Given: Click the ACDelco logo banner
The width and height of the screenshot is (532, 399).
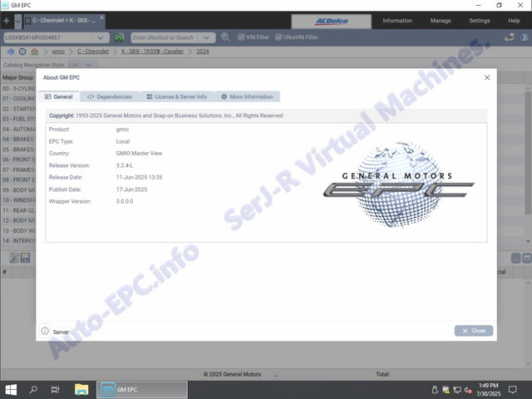Looking at the screenshot, I should pyautogui.click(x=332, y=21).
